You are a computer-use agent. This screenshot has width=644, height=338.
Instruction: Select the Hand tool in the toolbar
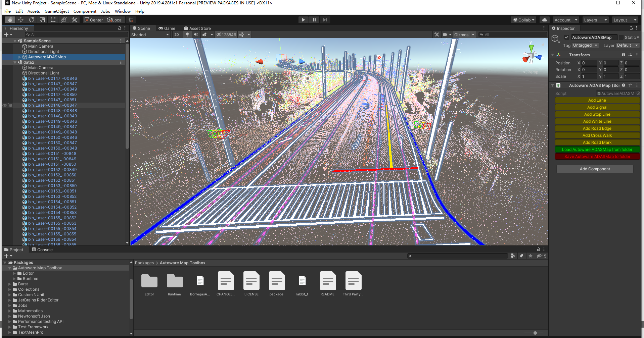pyautogui.click(x=9, y=20)
